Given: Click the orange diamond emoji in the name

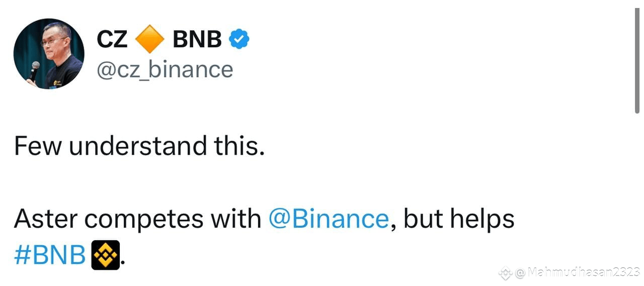Looking at the screenshot, I should [150, 39].
